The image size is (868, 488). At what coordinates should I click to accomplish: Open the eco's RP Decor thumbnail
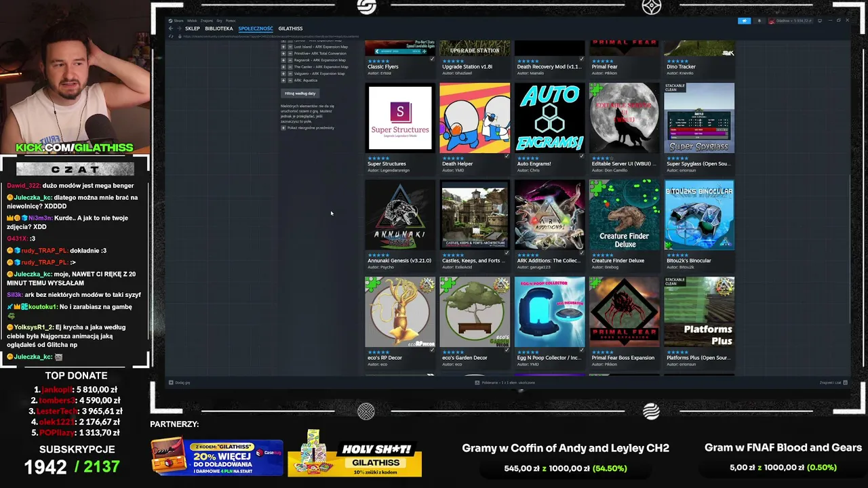[400, 312]
